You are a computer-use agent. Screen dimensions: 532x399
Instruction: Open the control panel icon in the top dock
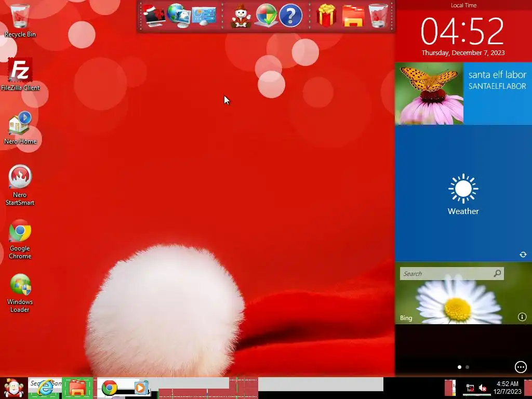point(204,16)
